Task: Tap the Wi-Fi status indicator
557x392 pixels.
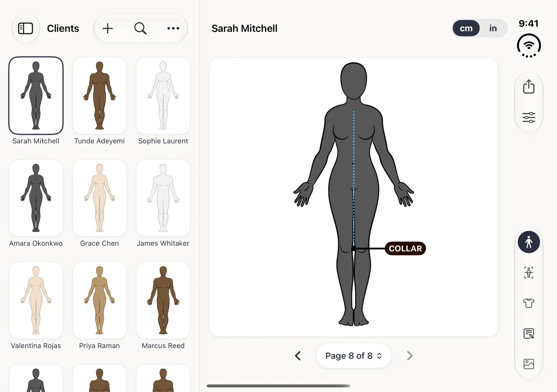Action: coord(529,46)
